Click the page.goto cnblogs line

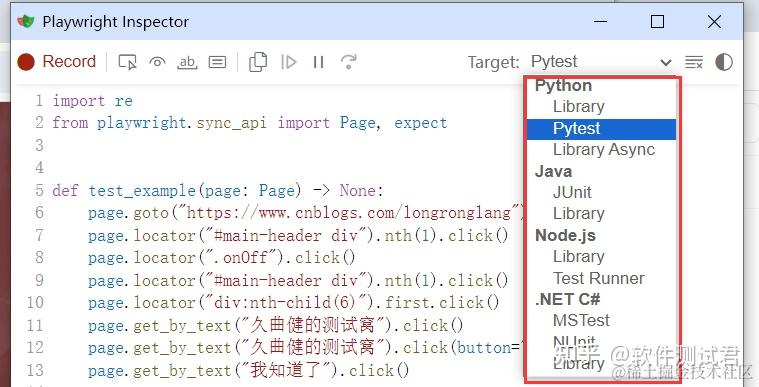(x=306, y=213)
